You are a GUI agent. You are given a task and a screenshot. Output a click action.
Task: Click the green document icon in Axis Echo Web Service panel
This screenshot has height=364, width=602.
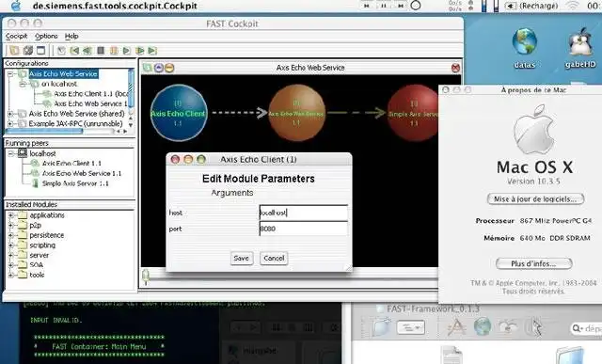148,68
